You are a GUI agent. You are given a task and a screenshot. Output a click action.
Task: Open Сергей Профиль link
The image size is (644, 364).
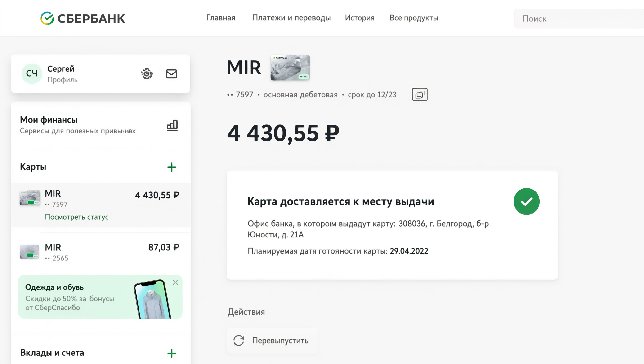[x=62, y=74]
